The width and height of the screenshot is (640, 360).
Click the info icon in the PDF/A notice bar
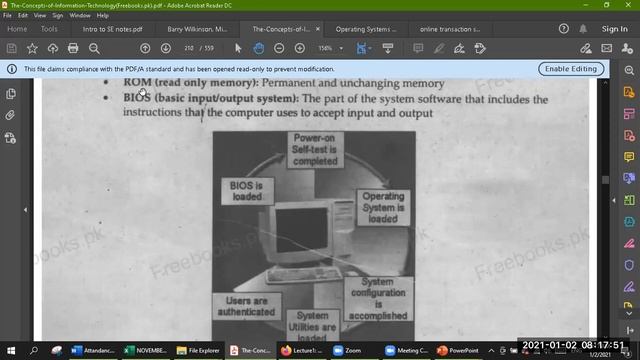coord(12,69)
